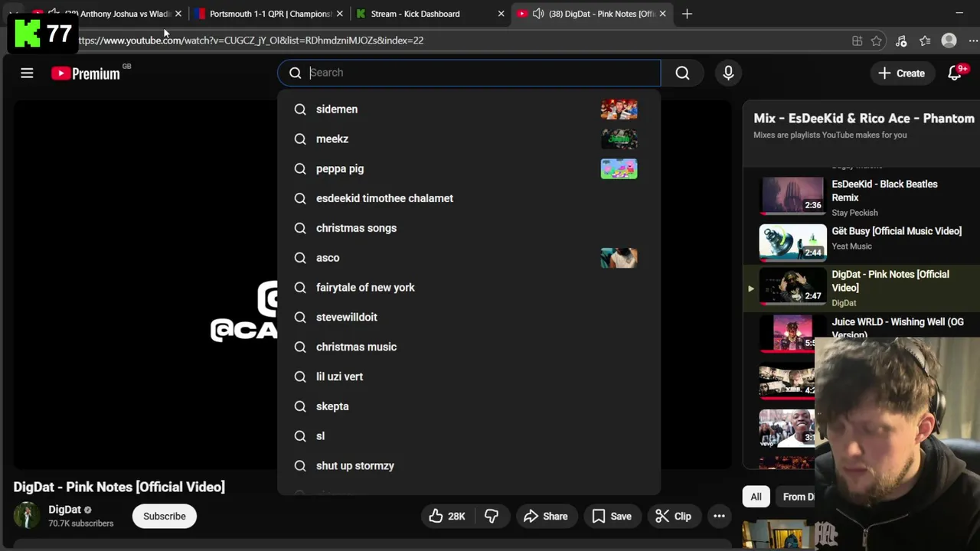Start voice search with microphone icon
The height and width of the screenshot is (551, 980).
(728, 73)
